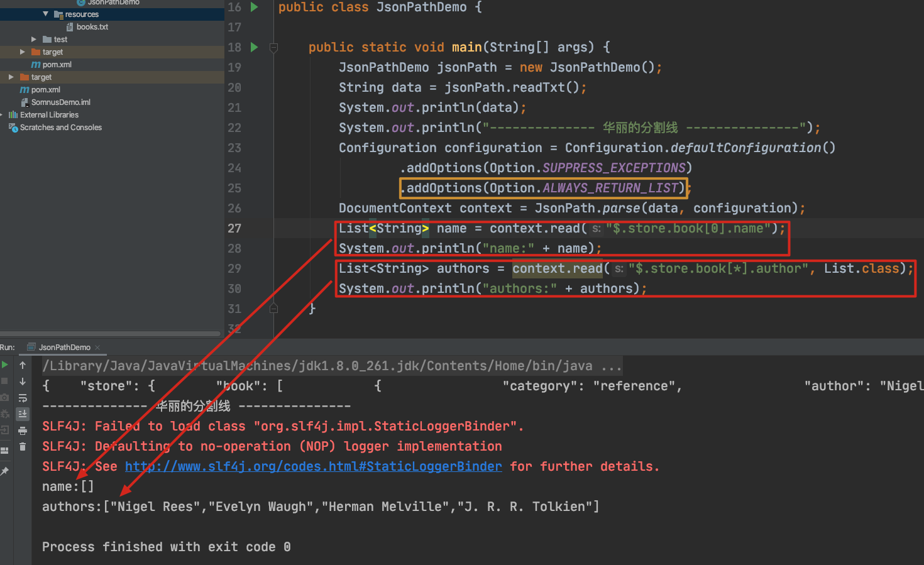
Task: Close the JsonPathDemo run tab
Action: pos(97,347)
